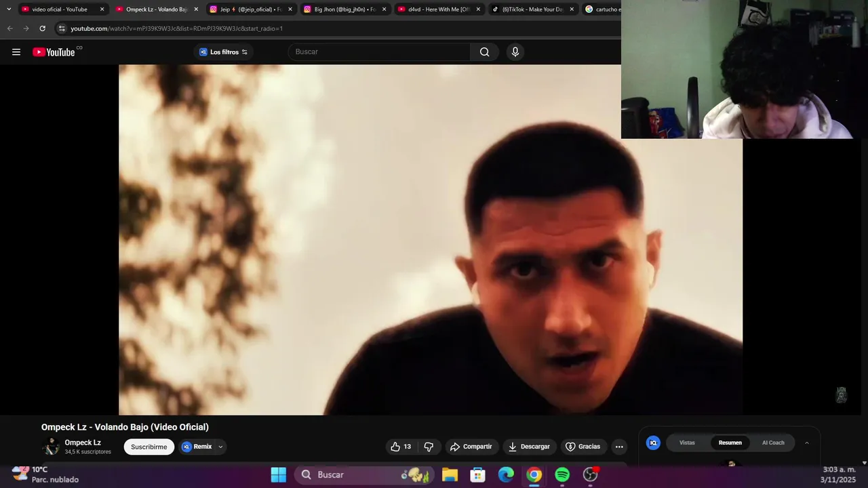
Task: Open Spotify from the taskbar
Action: tap(562, 474)
